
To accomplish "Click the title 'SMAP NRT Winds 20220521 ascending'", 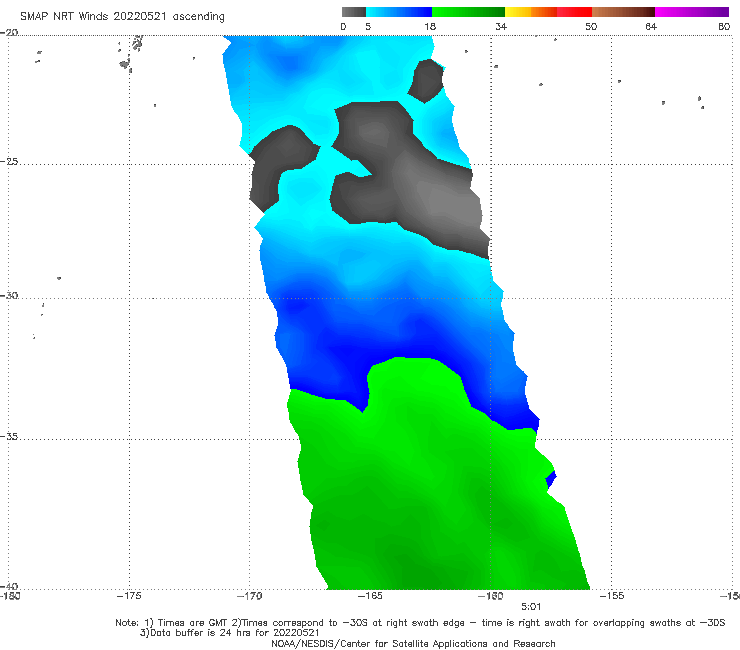I will coord(122,16).
